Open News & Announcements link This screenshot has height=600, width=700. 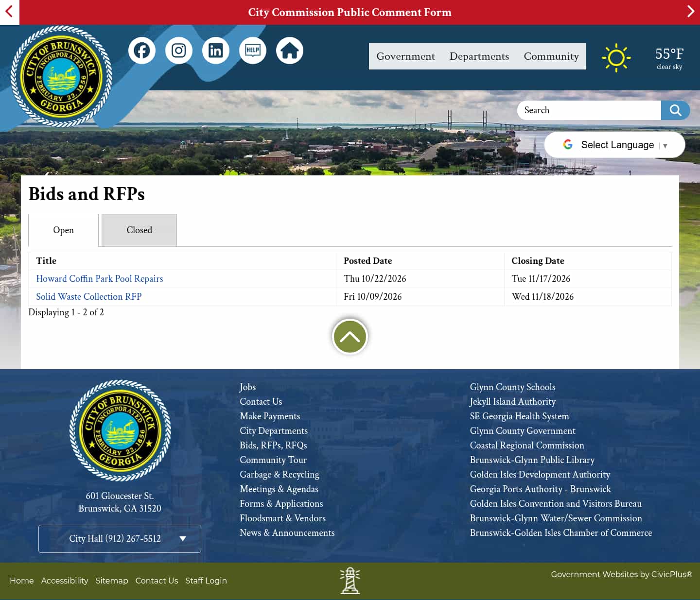point(287,533)
